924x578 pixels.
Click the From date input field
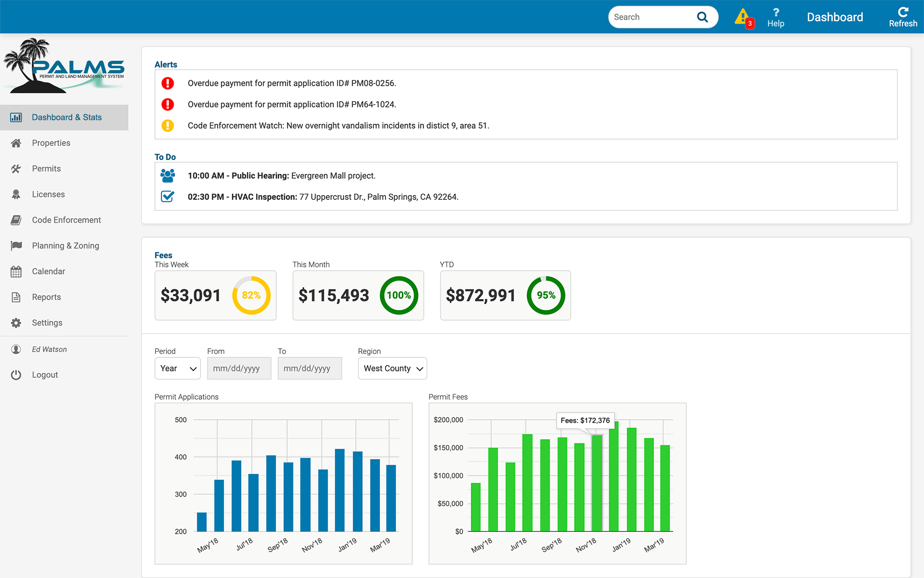(239, 368)
